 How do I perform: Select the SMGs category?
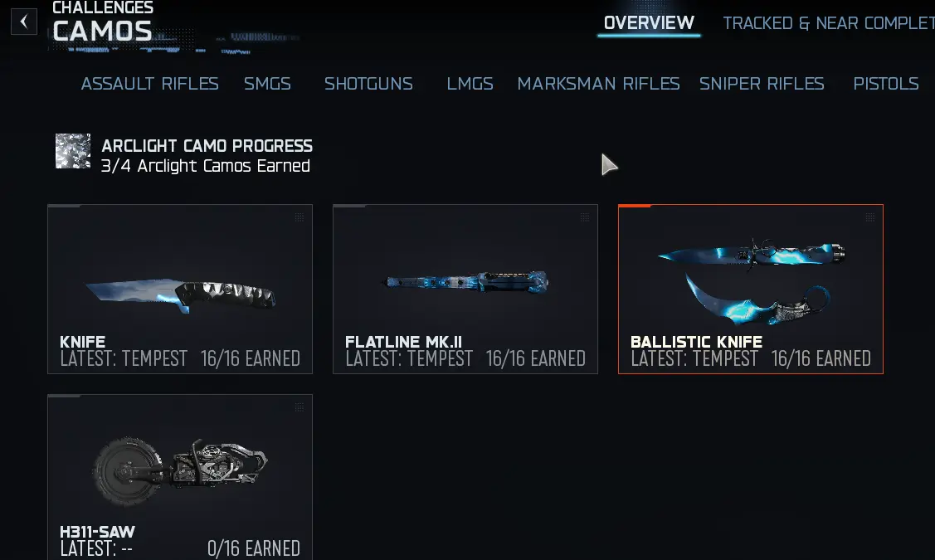tap(267, 84)
